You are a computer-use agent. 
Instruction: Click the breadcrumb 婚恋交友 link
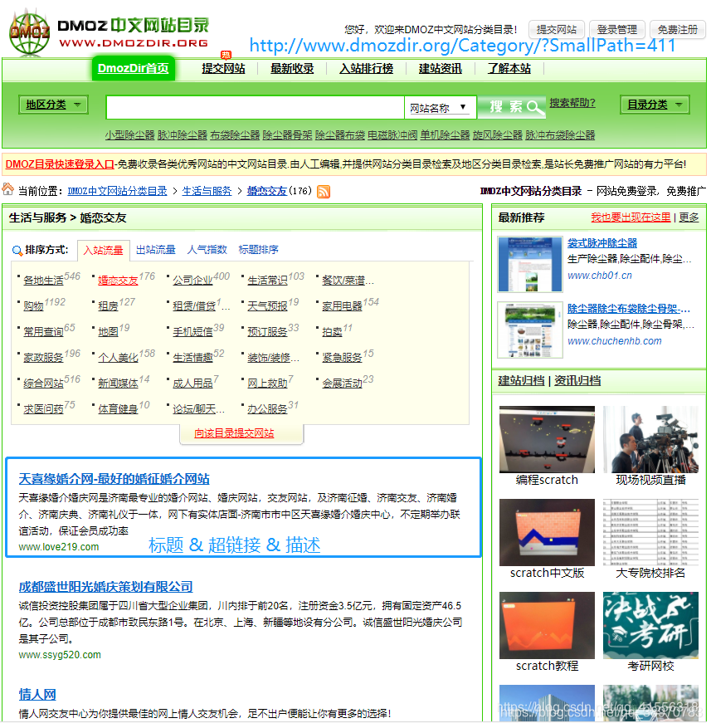(267, 191)
